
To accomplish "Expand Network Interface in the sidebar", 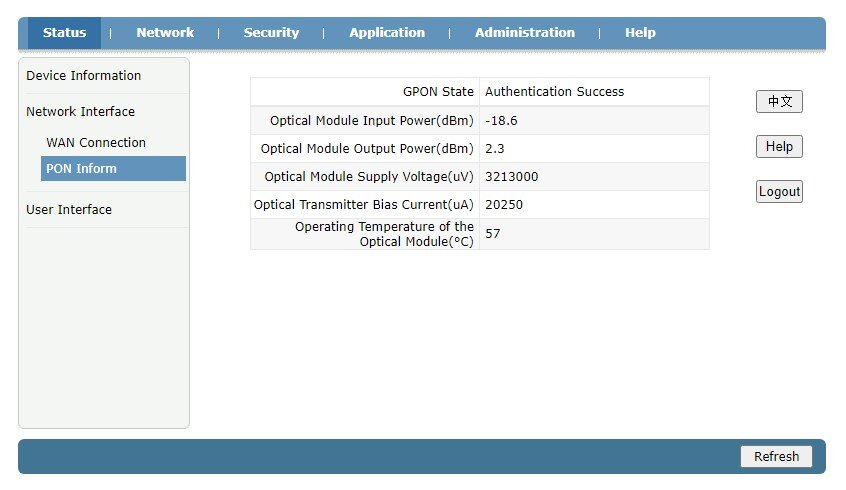I will coord(80,112).
